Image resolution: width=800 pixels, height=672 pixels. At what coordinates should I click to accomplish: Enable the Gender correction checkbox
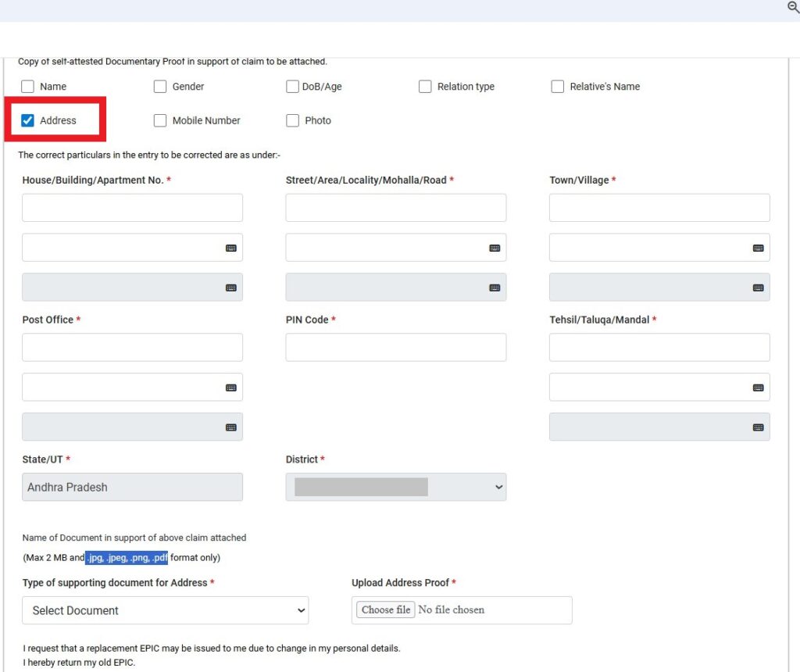[160, 86]
